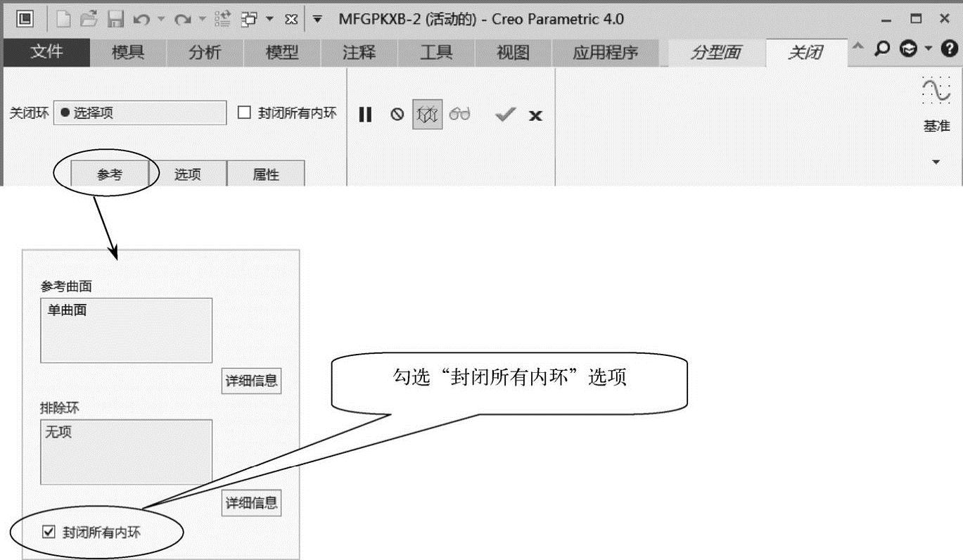Switch to the 模型 ribbon tab
This screenshot has height=560, width=963.
click(282, 53)
